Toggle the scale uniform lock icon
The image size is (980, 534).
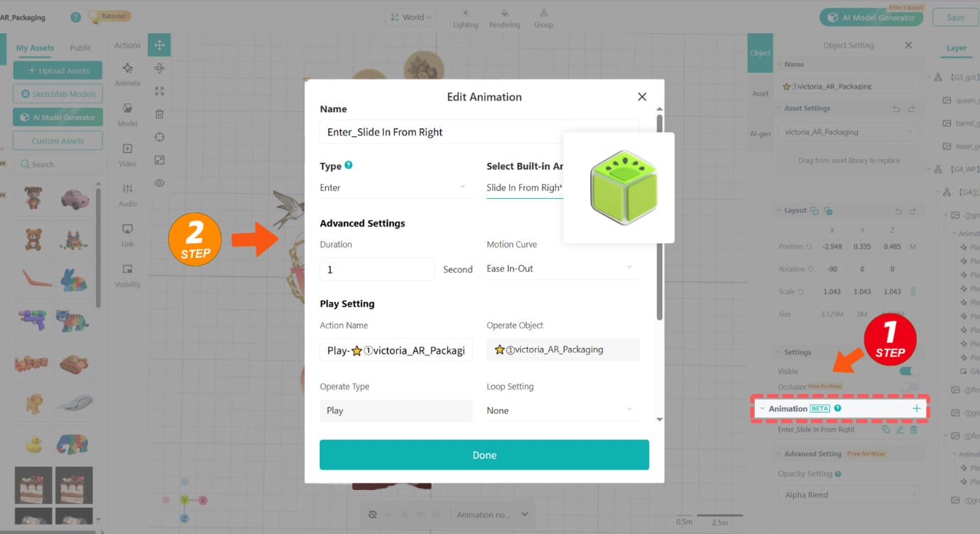coord(912,291)
